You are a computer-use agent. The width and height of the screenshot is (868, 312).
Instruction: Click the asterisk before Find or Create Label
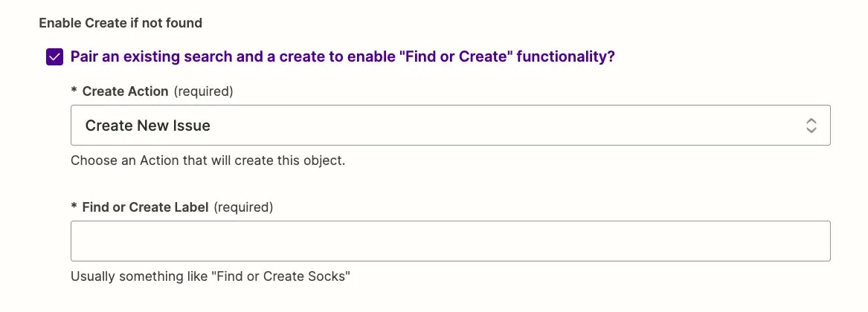(x=74, y=207)
